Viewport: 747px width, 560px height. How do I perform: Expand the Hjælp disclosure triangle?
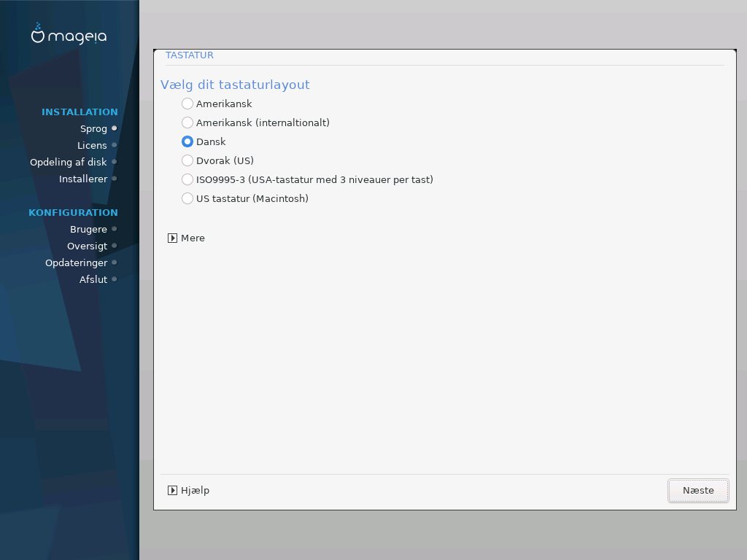click(x=172, y=491)
